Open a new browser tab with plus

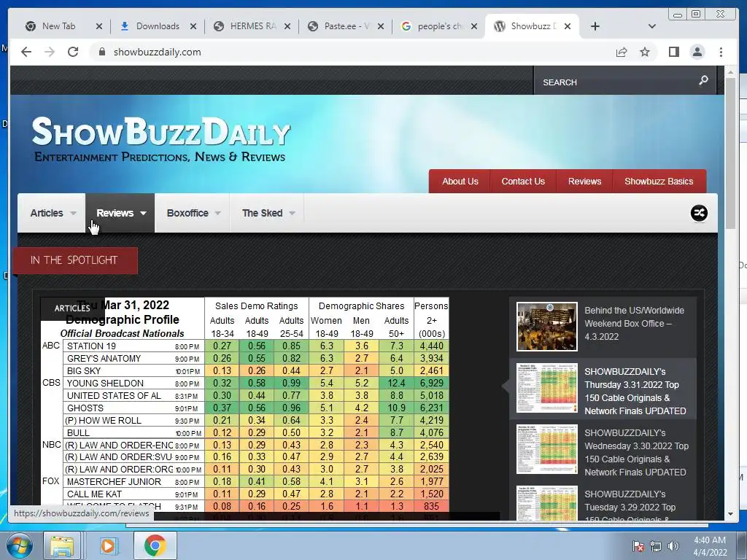[x=595, y=26]
